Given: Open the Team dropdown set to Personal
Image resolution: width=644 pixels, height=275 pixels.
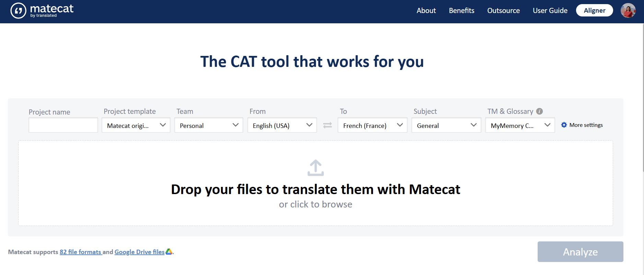Looking at the screenshot, I should 209,125.
